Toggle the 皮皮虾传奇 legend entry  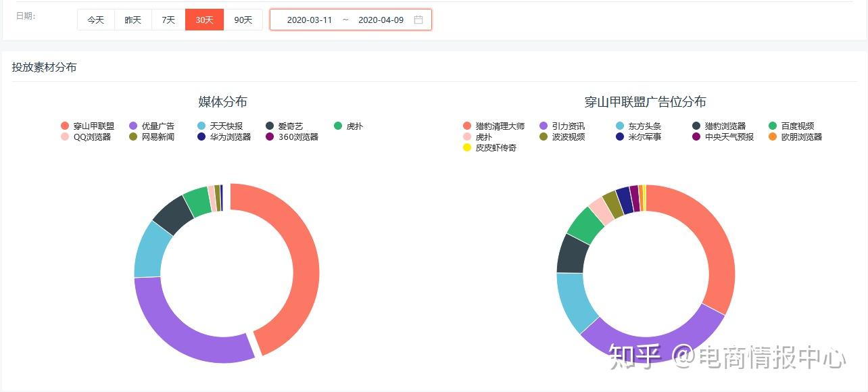[x=489, y=147]
